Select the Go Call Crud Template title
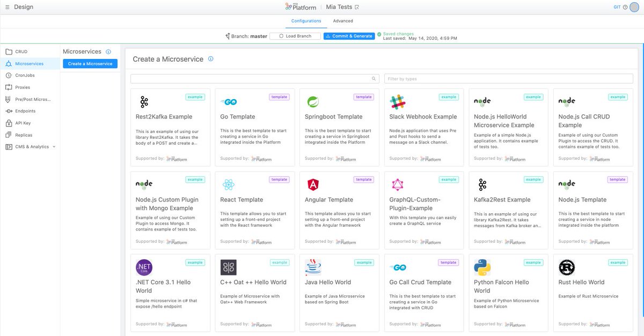Image resolution: width=644 pixels, height=336 pixels. click(x=420, y=282)
